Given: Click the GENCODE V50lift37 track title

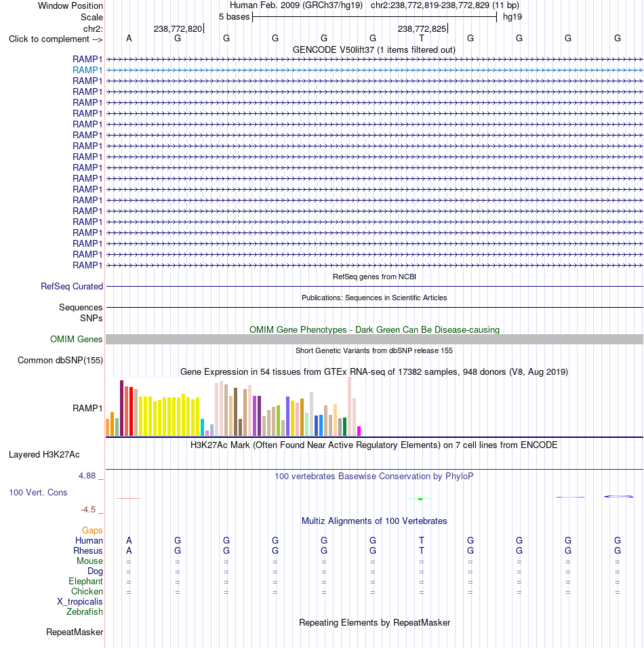Looking at the screenshot, I should click(x=374, y=50).
